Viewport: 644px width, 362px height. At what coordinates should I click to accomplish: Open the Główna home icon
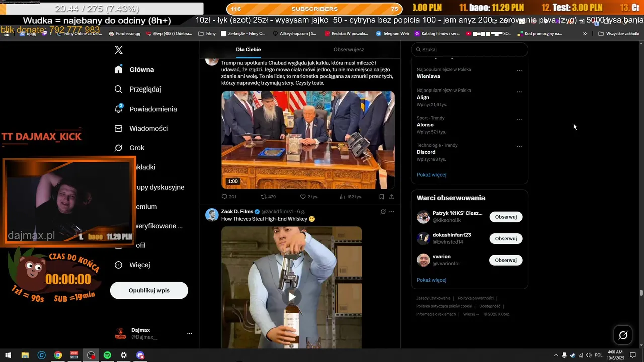118,69
